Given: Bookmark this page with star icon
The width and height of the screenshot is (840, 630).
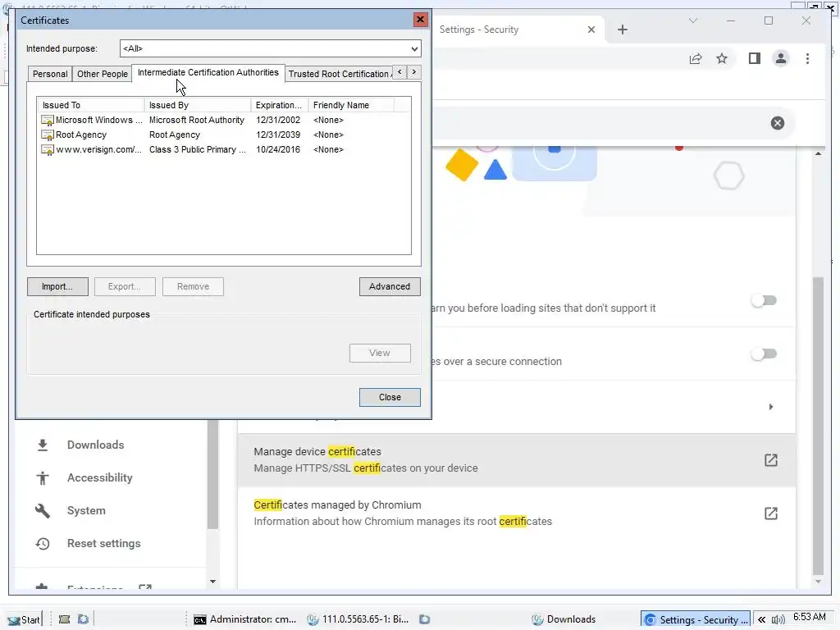Looking at the screenshot, I should tap(722, 58).
